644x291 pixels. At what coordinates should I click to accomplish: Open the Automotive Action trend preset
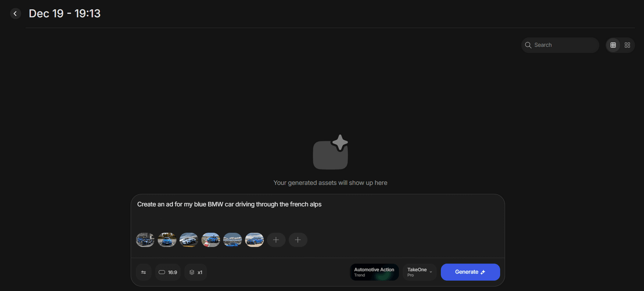tap(374, 272)
